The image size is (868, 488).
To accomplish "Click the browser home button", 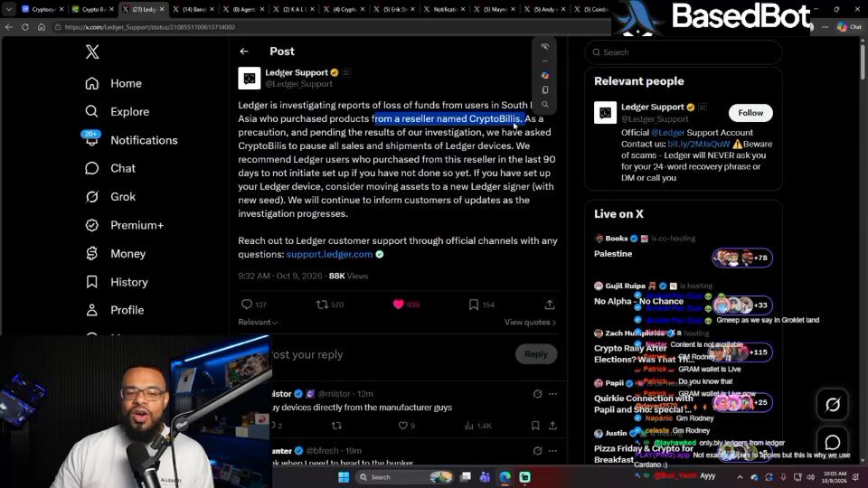I will (42, 26).
